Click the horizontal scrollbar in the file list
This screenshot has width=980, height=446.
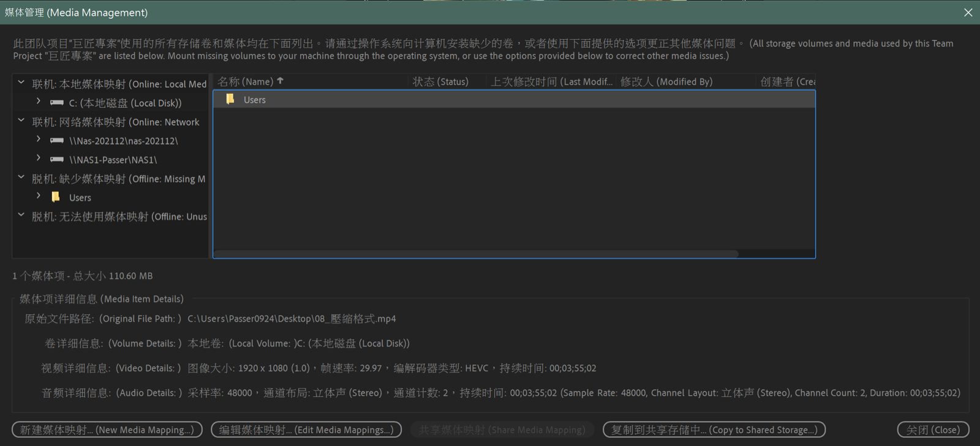click(x=476, y=254)
